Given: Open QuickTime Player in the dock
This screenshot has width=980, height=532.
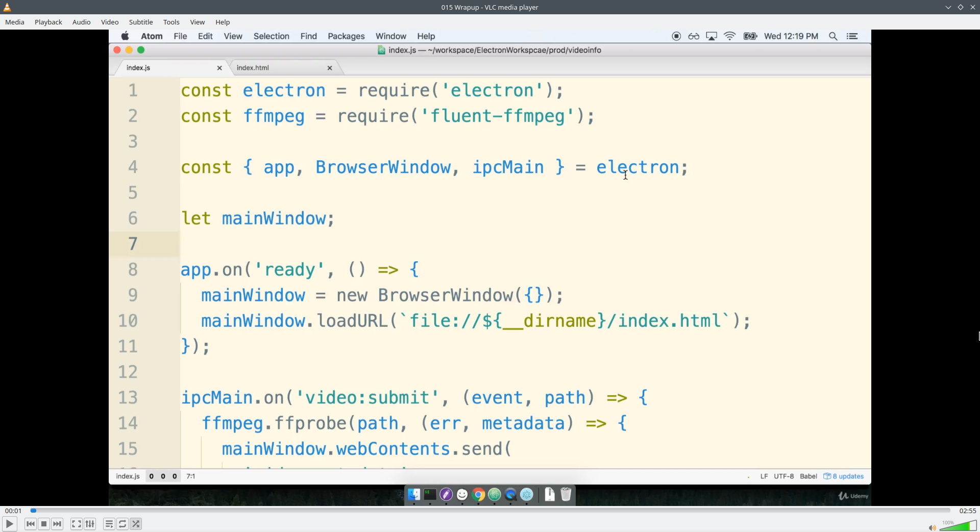Looking at the screenshot, I should 510,495.
